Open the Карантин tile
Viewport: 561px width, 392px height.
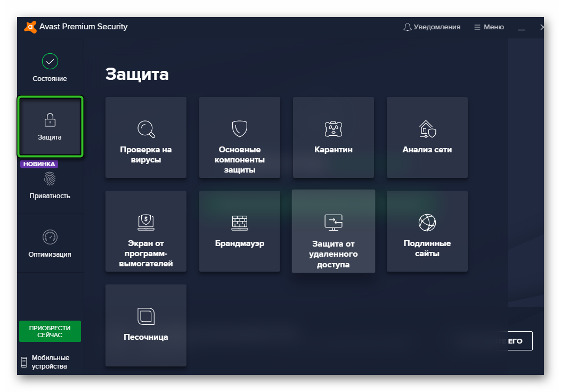pyautogui.click(x=334, y=137)
